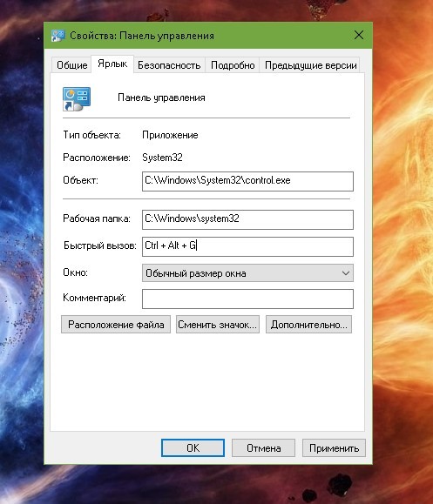Open the Сменить значок dialog
Viewport: 433px width, 504px height.
[x=218, y=325]
